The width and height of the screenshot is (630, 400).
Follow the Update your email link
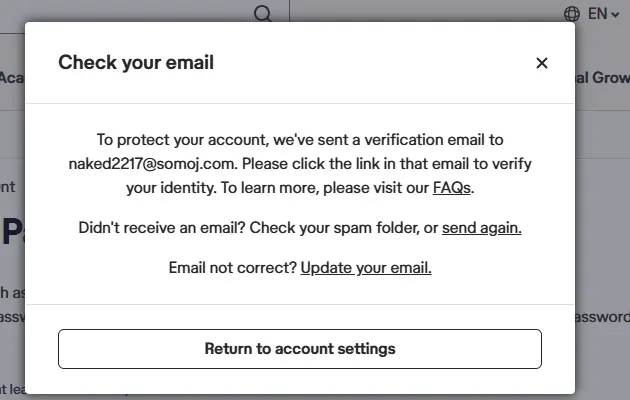(x=366, y=268)
